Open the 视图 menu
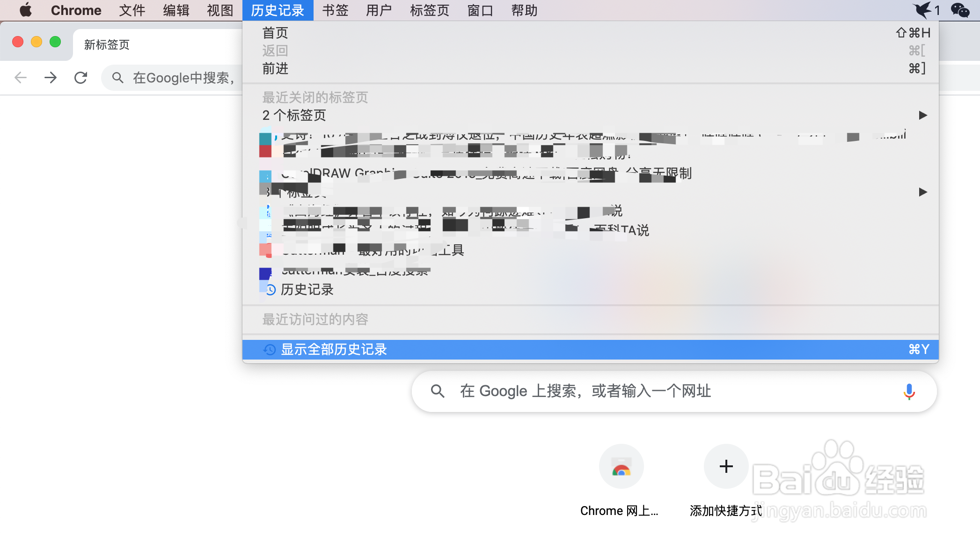Viewport: 980px width, 544px height. (220, 10)
